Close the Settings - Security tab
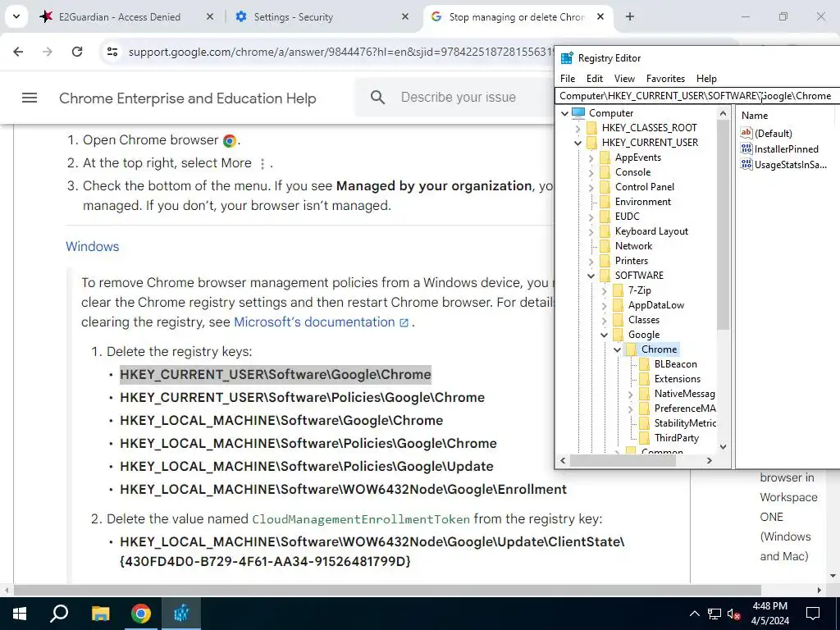This screenshot has width=840, height=630. point(405,17)
